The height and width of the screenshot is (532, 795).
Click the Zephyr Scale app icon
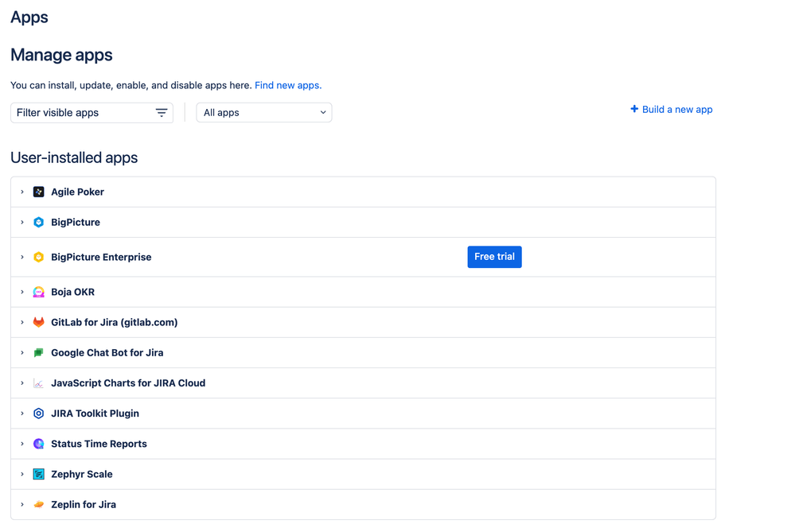pyautogui.click(x=38, y=475)
